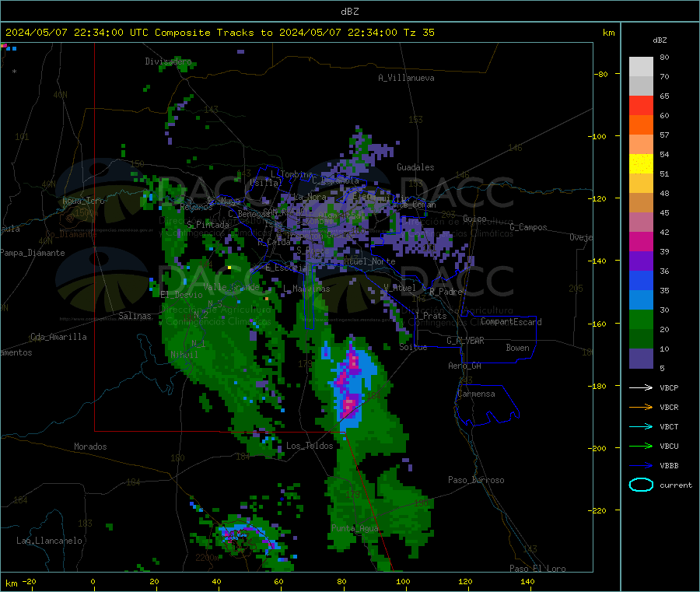Select the dark green 10-20 dBZ swatch
This screenshot has width=700, height=592.
coord(641,339)
